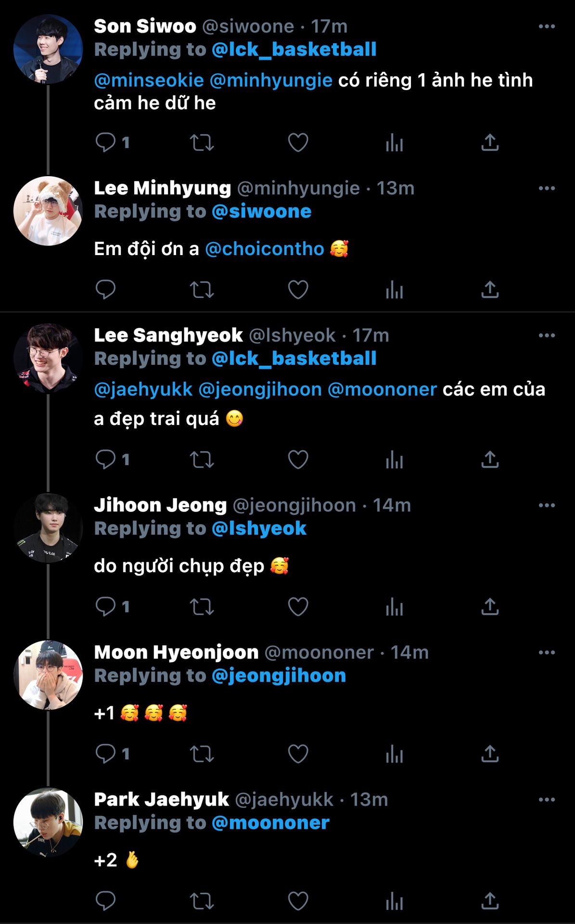Open Lee Sanghyeok's avatar
The image size is (575, 924).
48,359
